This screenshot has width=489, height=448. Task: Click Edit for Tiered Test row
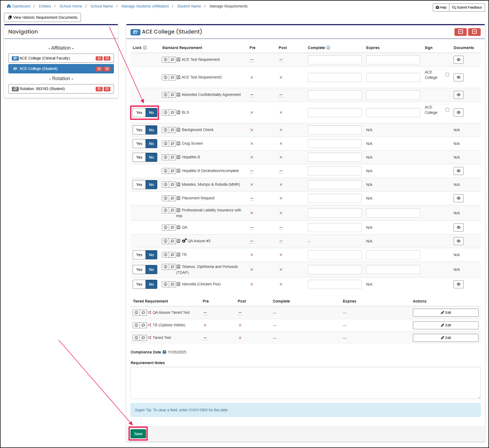[446, 338]
